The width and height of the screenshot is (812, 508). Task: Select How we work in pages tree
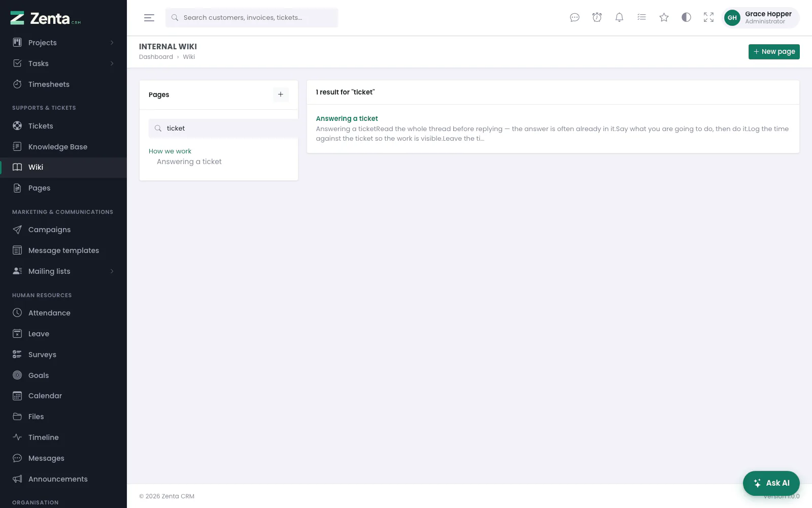tap(170, 151)
